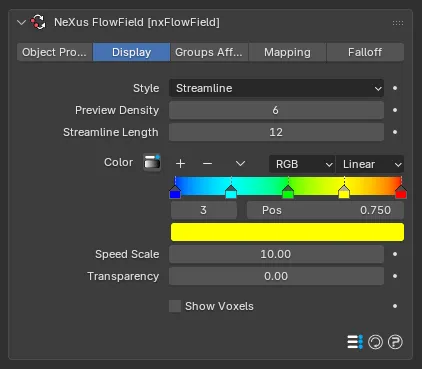Click the active stop index field showing 3

(204, 210)
